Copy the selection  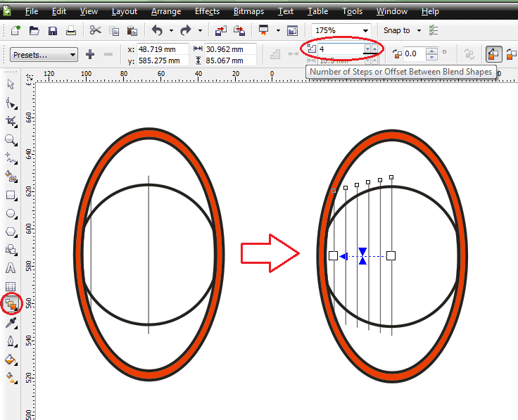pos(114,31)
